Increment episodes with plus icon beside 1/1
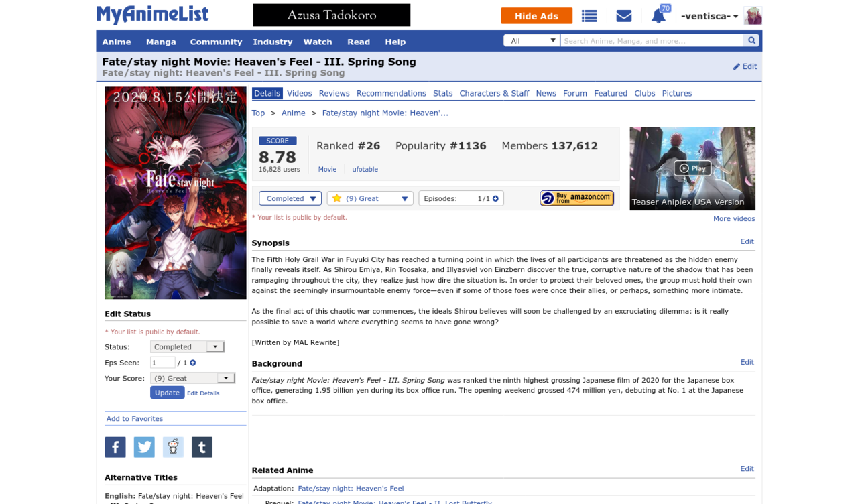This screenshot has width=858, height=504. tap(496, 198)
